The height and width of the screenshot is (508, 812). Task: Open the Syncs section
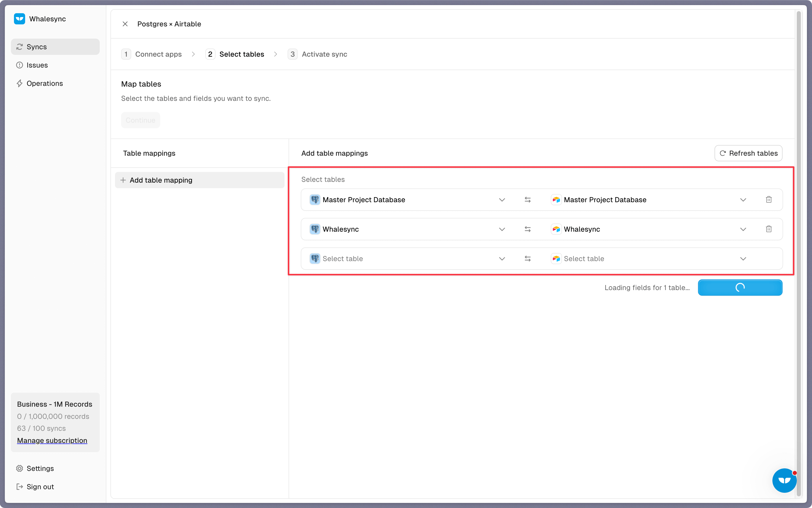55,47
